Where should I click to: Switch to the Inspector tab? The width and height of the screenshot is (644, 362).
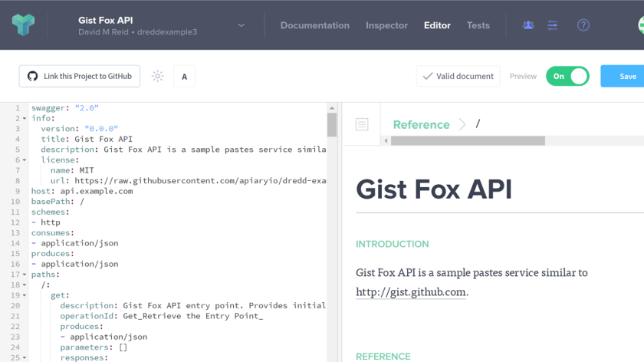[386, 25]
